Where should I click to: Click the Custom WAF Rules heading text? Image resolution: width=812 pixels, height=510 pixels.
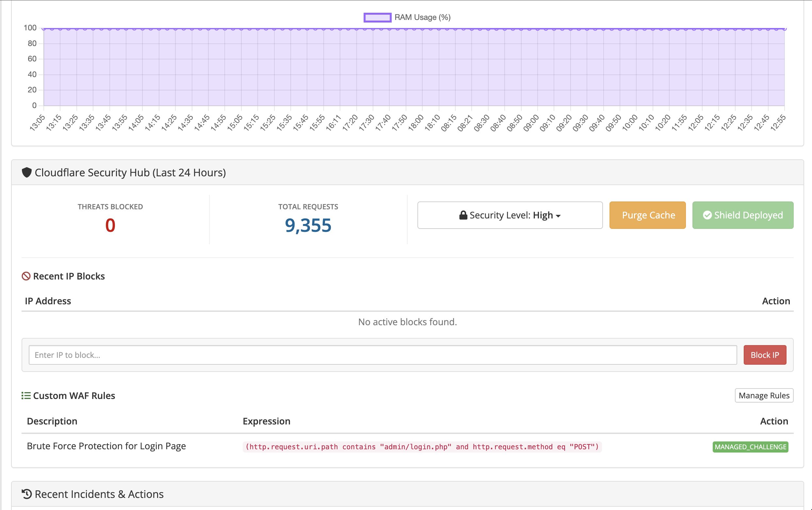pyautogui.click(x=74, y=395)
